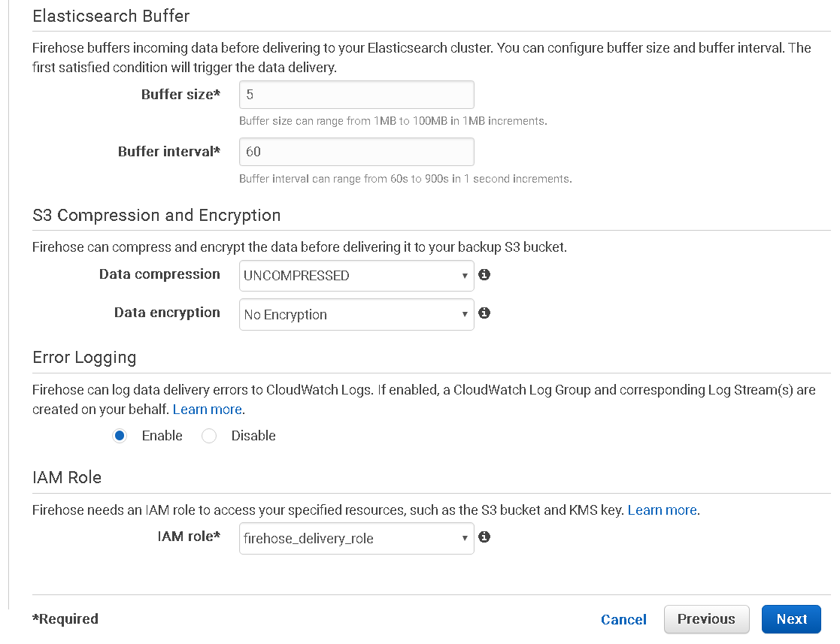Click the Buffer size* label
The width and height of the screenshot is (840, 644).
click(180, 95)
